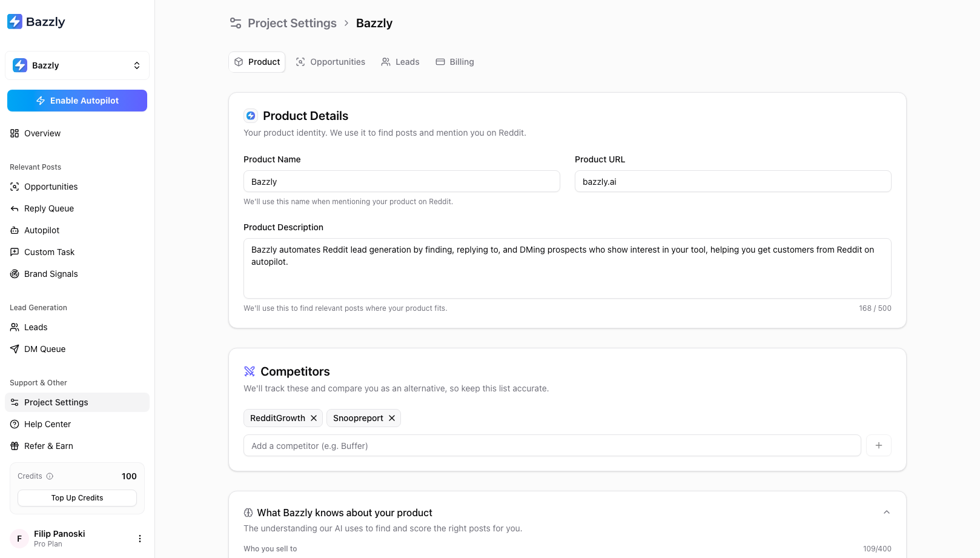The width and height of the screenshot is (980, 558).
Task: Click the Product Details logo icon
Action: (x=251, y=116)
